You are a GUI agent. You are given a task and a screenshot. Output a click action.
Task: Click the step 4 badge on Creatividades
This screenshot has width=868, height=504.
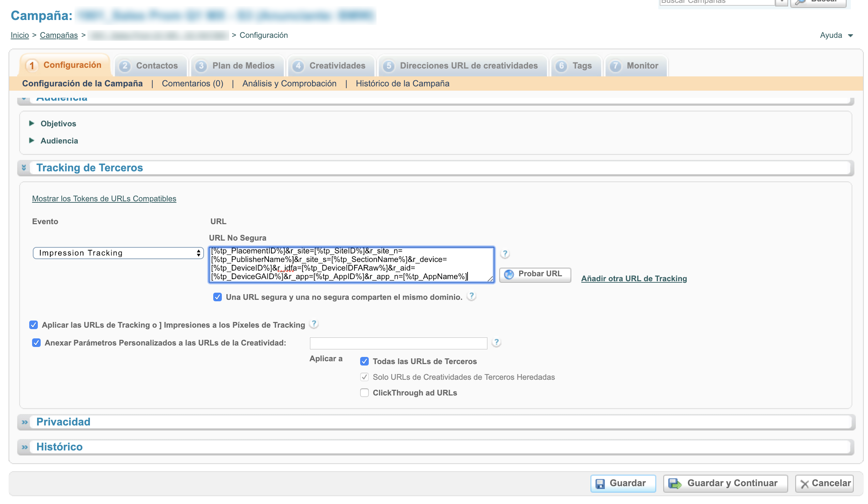point(298,66)
